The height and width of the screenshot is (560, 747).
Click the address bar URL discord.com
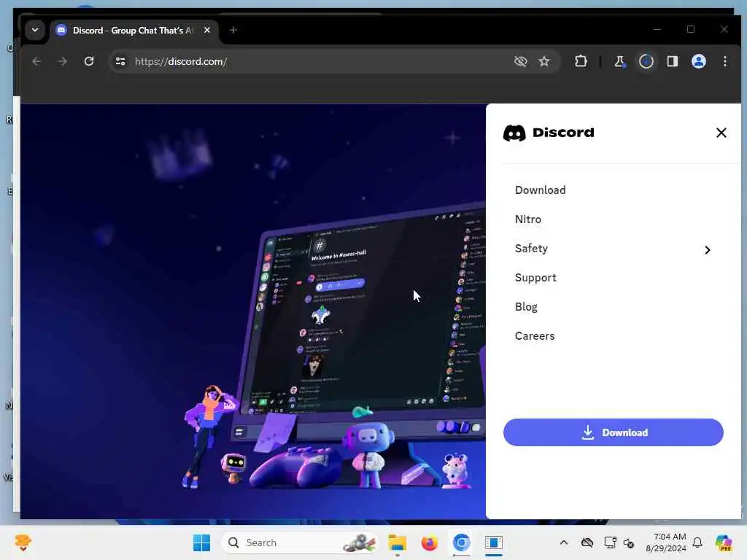coord(181,61)
